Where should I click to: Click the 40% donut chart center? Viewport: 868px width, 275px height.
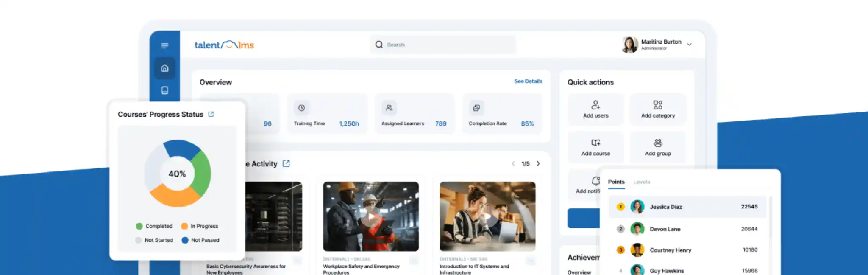[177, 174]
